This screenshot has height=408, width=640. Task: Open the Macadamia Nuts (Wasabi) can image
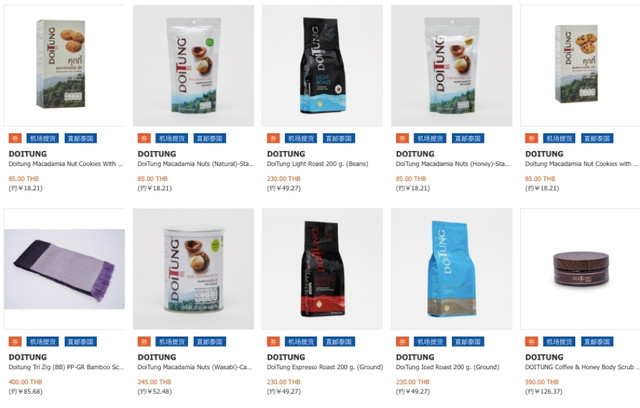tap(193, 269)
